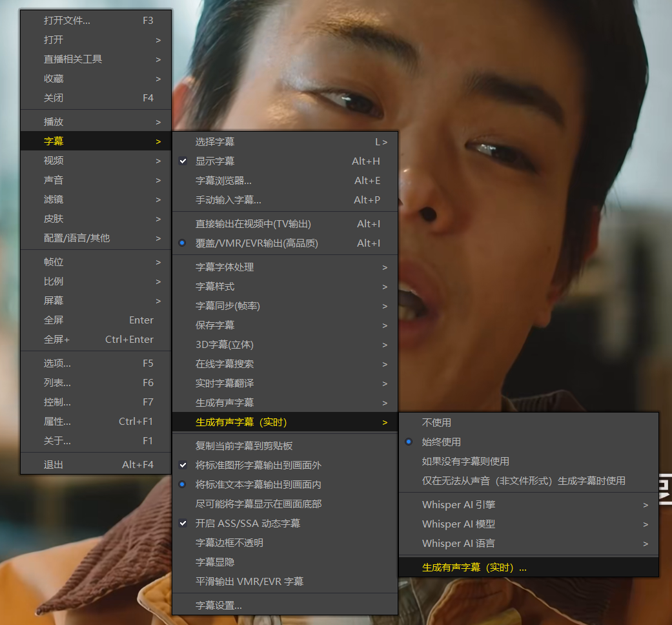Expand 字幕字体处理 submenu

pyautogui.click(x=285, y=267)
